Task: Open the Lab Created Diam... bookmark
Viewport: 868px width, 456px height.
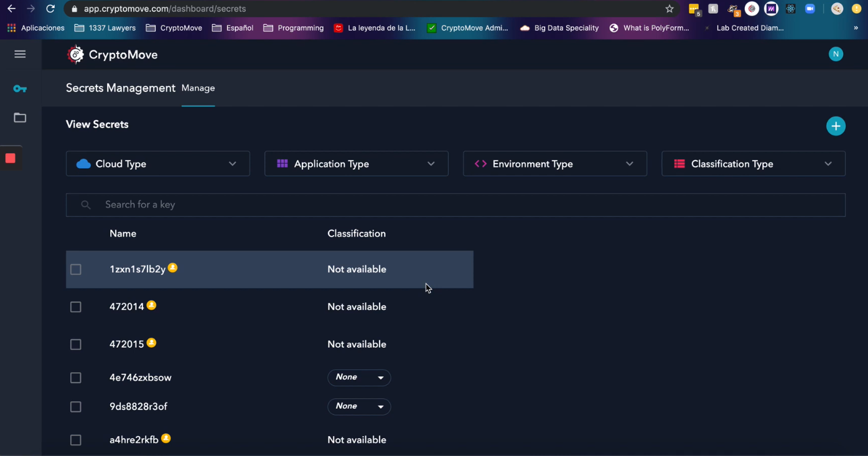Action: pyautogui.click(x=744, y=28)
